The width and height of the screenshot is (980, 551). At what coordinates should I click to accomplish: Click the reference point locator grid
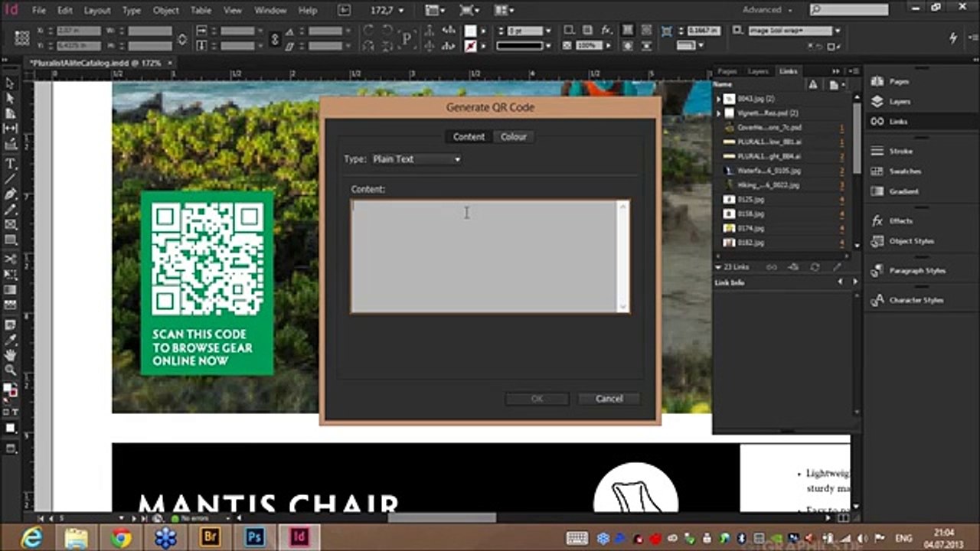(22, 38)
